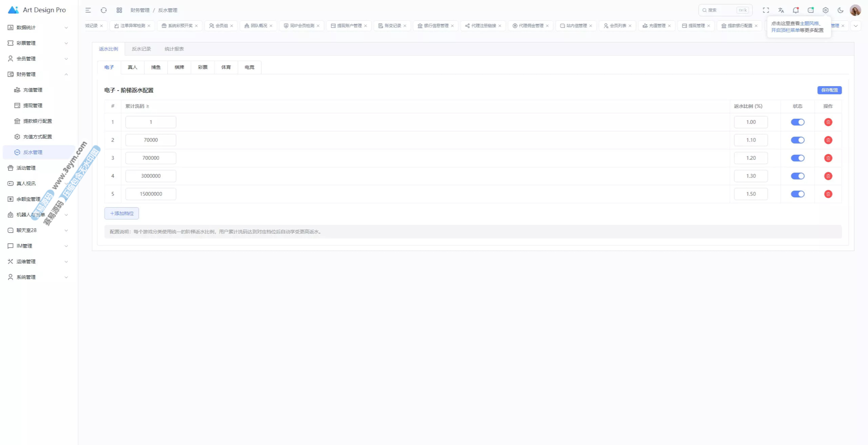Switch to dark mode moon icon
This screenshot has height=445, width=868.
point(841,10)
